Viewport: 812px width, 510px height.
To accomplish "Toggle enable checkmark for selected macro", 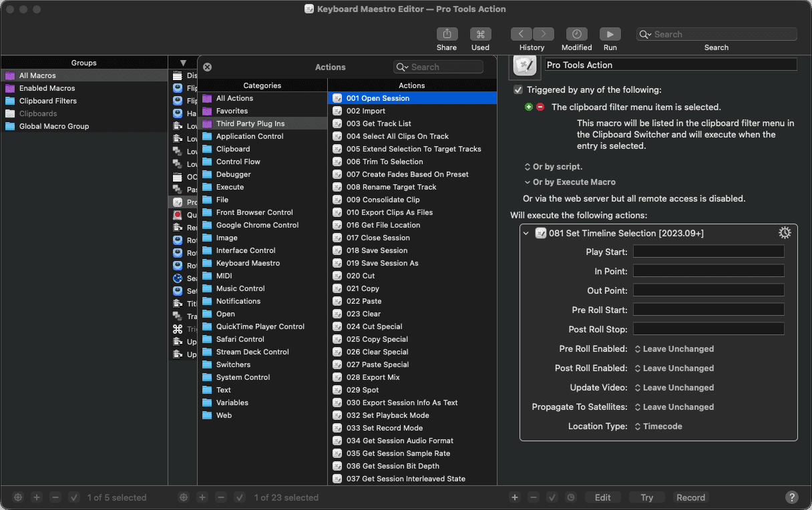I will (x=240, y=497).
